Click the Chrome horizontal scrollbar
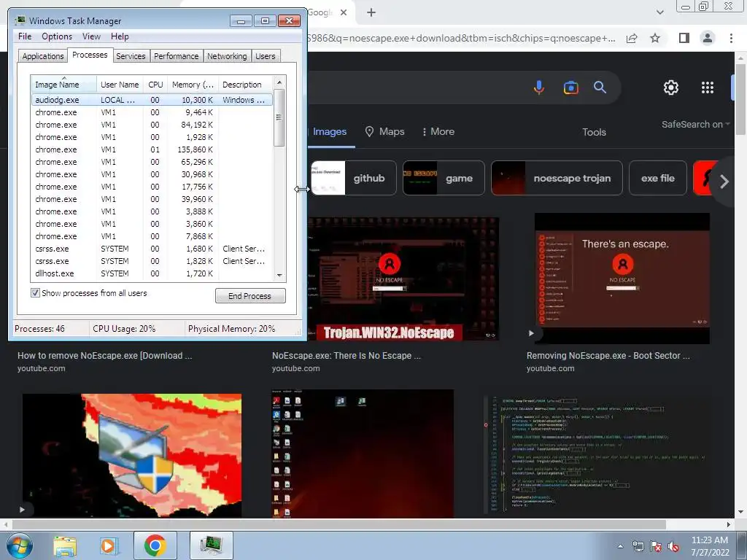Screen dimensions: 747x560 point(338,525)
